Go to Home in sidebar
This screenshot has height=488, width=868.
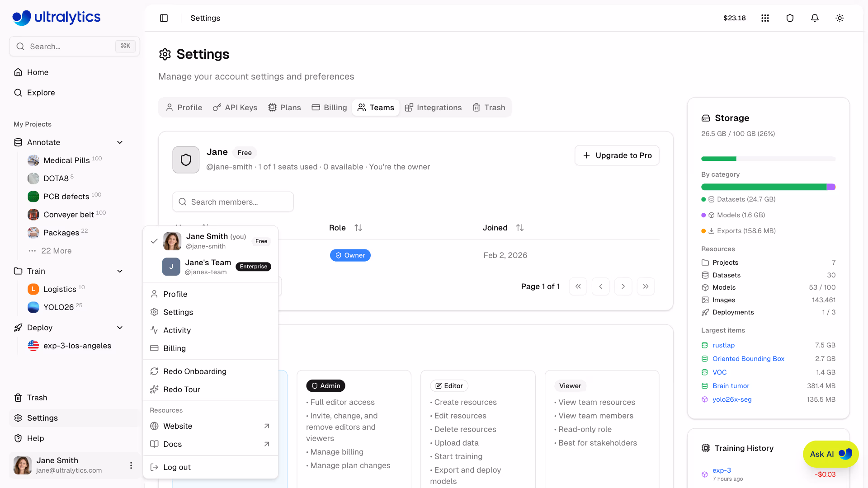[x=75, y=72]
